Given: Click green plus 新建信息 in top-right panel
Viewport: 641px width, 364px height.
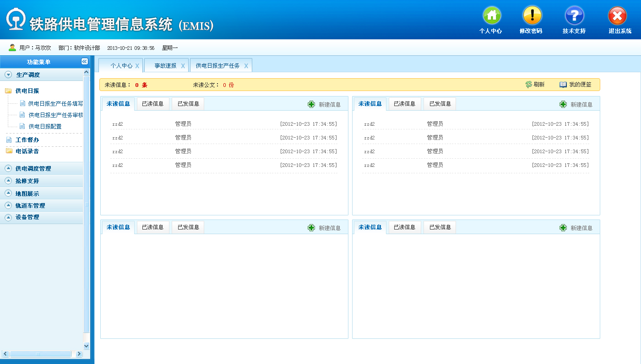Looking at the screenshot, I should tap(563, 104).
